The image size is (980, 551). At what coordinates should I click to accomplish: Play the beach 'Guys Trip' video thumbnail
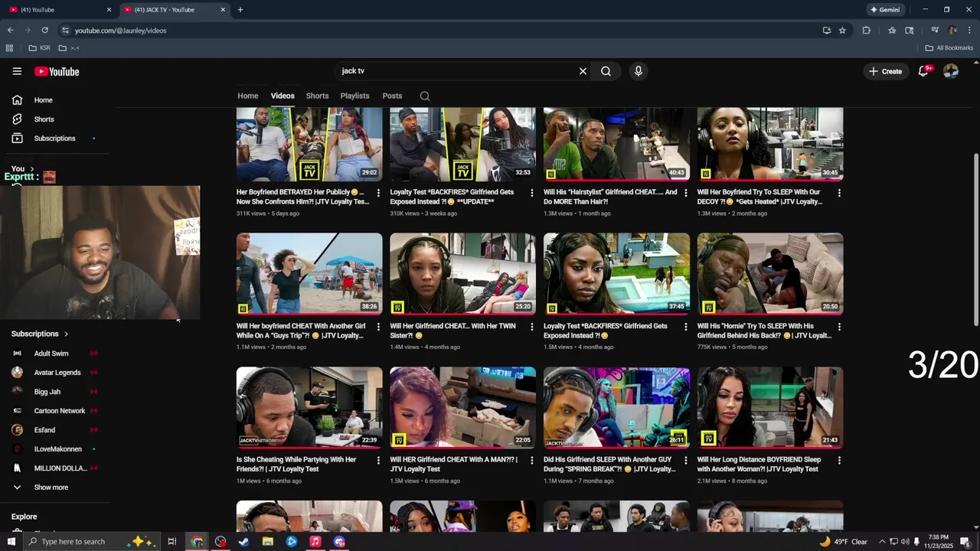tap(309, 274)
